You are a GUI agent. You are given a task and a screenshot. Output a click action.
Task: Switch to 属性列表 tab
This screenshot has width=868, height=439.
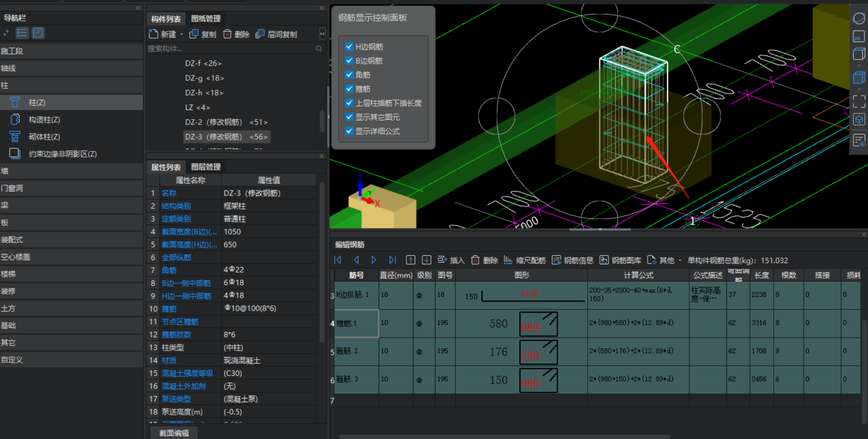click(x=166, y=167)
